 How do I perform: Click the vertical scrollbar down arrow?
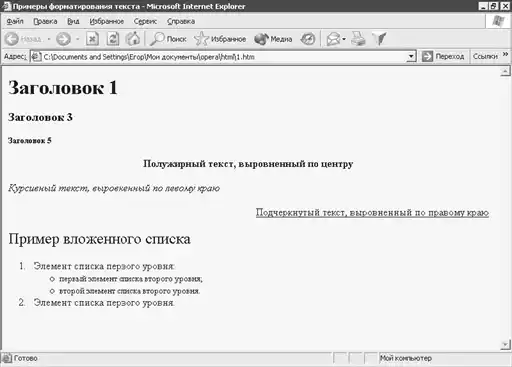(x=505, y=345)
